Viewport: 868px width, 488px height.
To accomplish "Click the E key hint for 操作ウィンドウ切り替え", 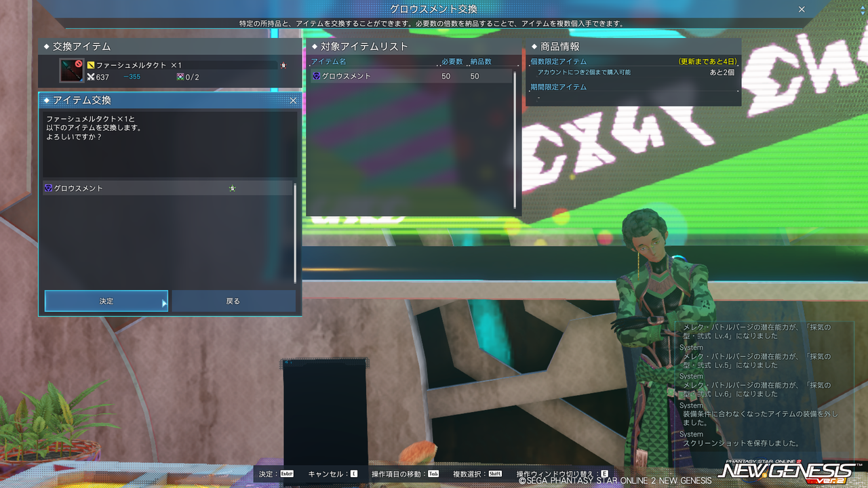I will (x=604, y=474).
